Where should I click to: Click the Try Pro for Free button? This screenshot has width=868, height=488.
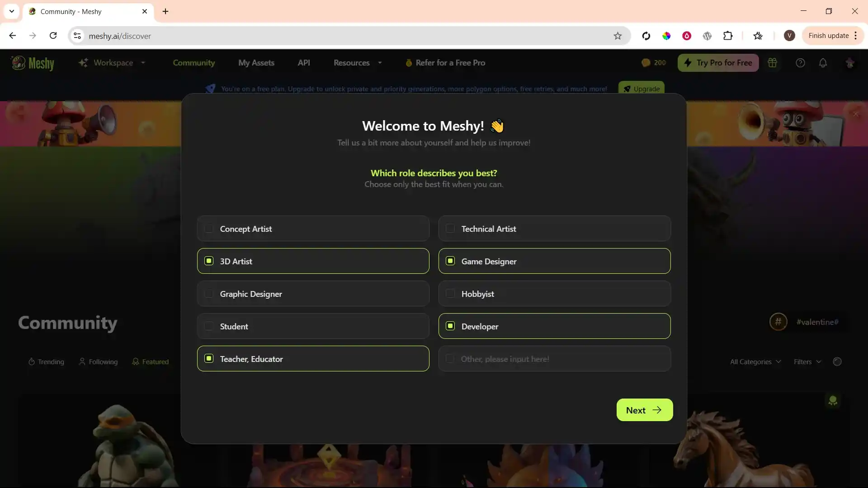point(718,62)
